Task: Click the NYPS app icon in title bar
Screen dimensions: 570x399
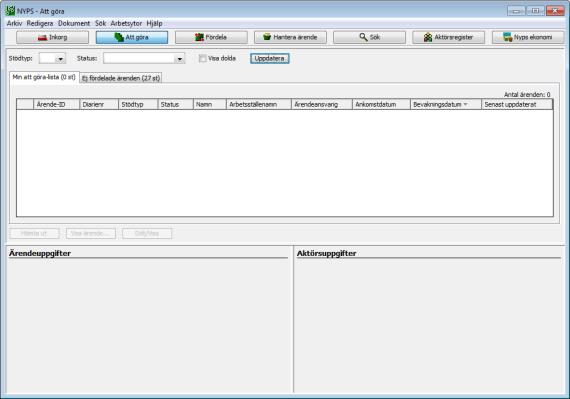Action: point(10,11)
